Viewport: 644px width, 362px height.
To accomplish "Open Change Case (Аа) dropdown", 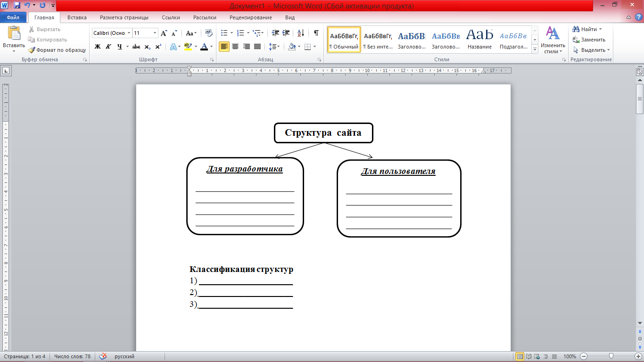I will 191,33.
